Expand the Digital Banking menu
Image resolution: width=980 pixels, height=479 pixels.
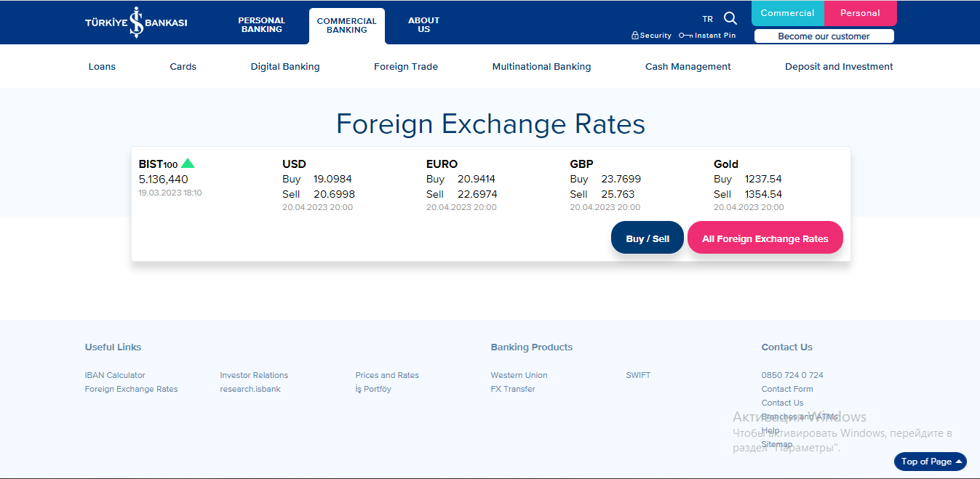285,66
